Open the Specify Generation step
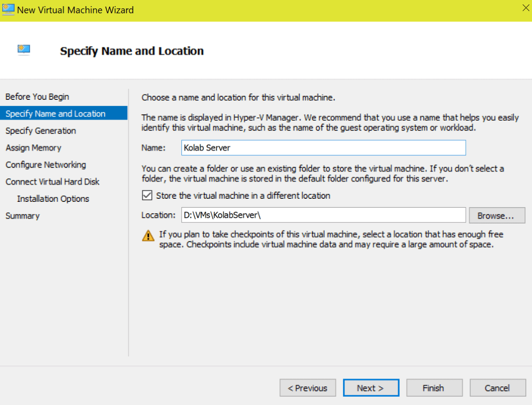Viewport: 532px width, 405px height. click(x=39, y=130)
